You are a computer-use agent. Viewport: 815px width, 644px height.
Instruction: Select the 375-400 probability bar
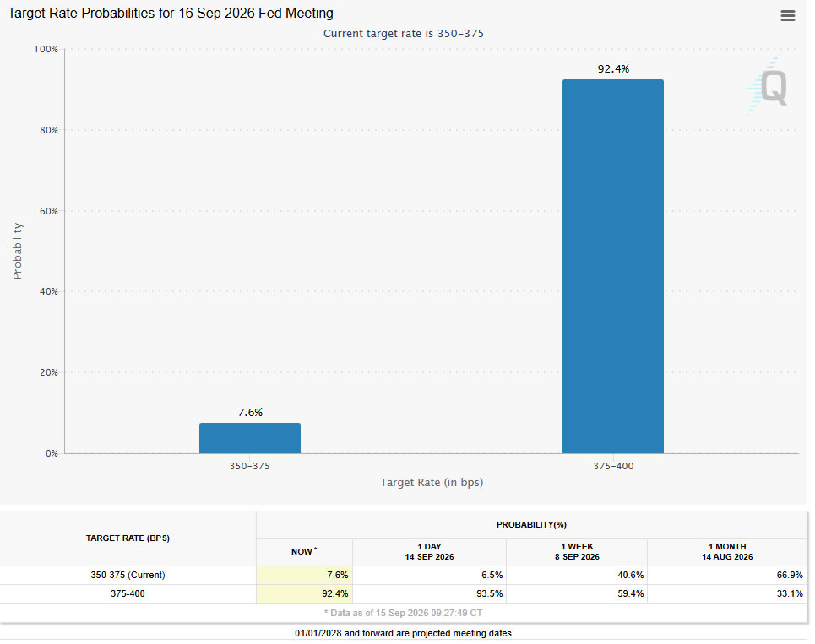(613, 267)
